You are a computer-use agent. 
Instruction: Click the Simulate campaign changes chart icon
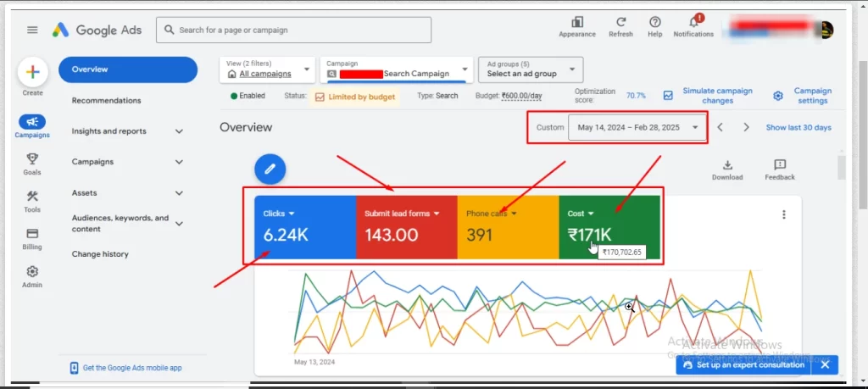pos(668,96)
